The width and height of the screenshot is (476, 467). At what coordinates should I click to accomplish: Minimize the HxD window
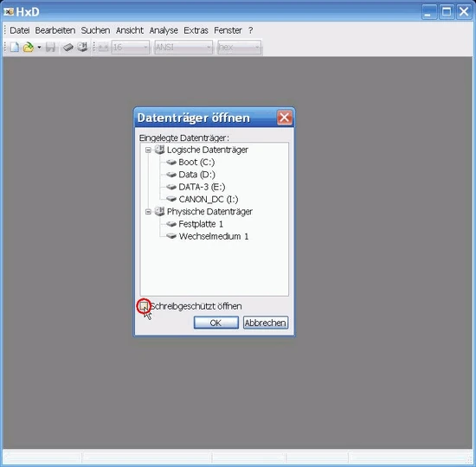click(x=429, y=12)
